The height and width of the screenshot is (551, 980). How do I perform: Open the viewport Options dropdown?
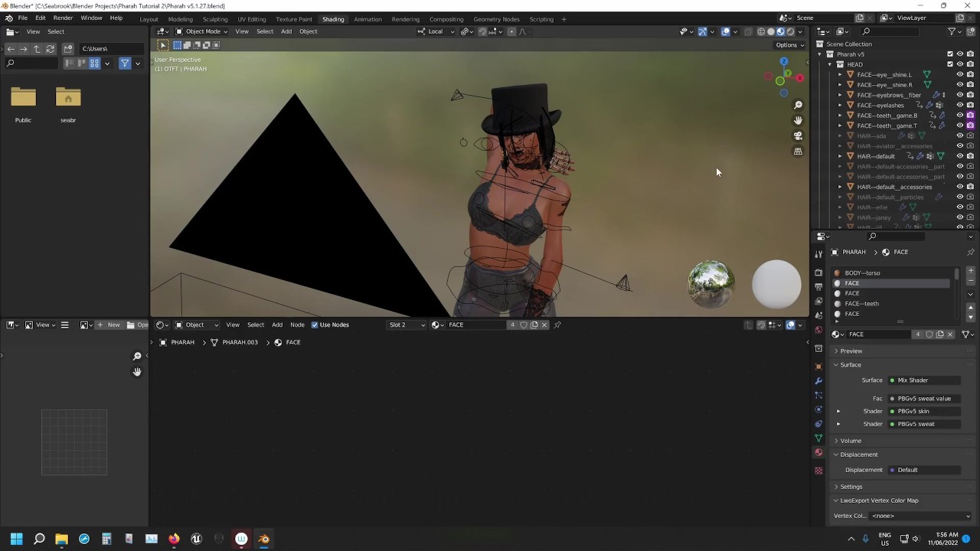pos(790,45)
